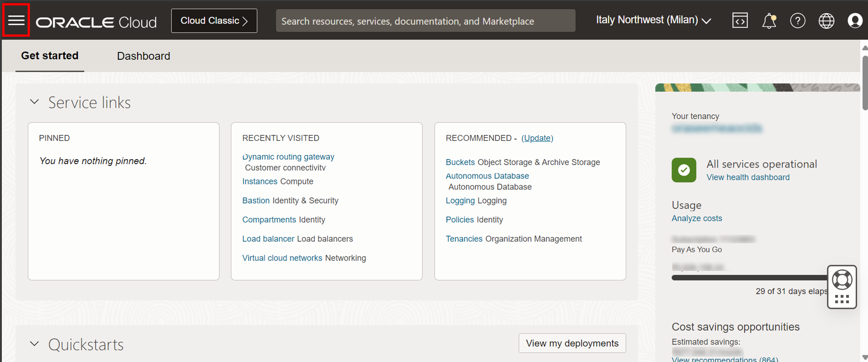868x362 pixels.
Task: Open the Virtual cloud networks link
Action: pyautogui.click(x=282, y=258)
